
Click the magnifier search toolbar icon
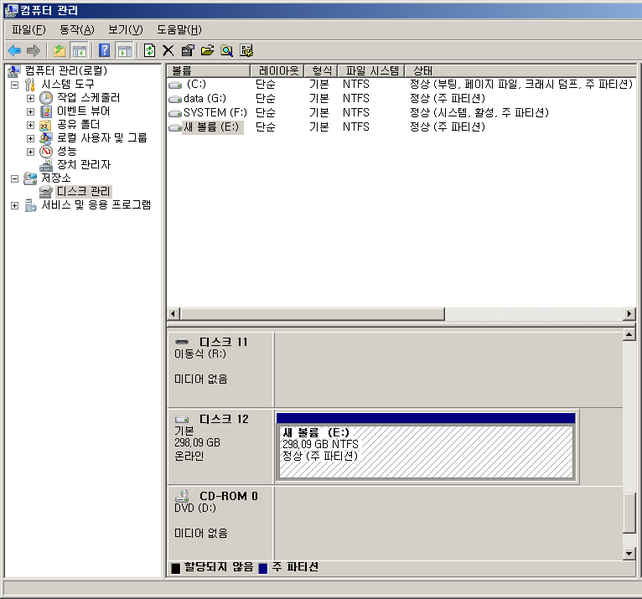coord(227,50)
